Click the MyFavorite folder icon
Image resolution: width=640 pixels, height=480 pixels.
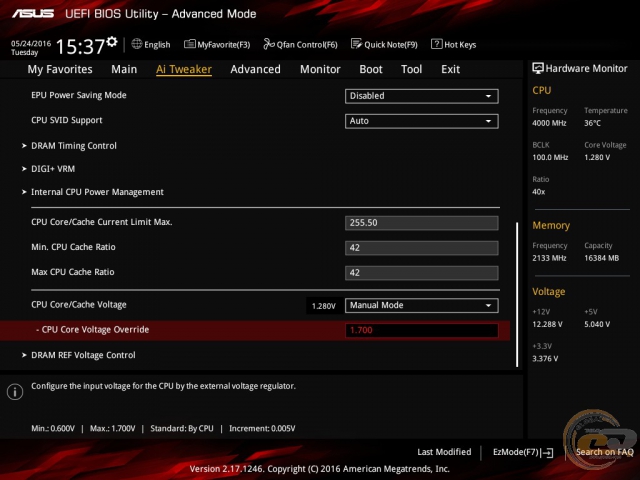tap(189, 44)
